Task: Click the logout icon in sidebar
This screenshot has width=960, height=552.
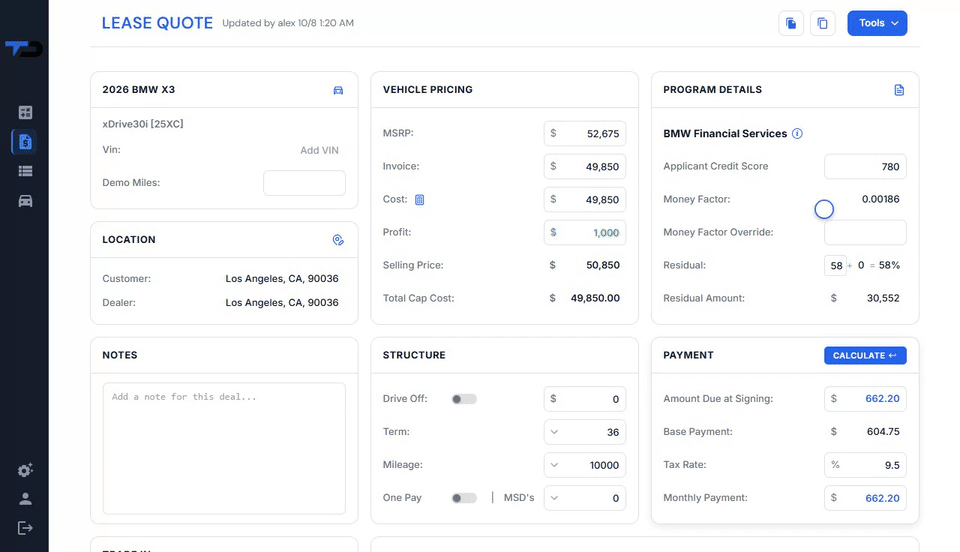Action: [25, 528]
